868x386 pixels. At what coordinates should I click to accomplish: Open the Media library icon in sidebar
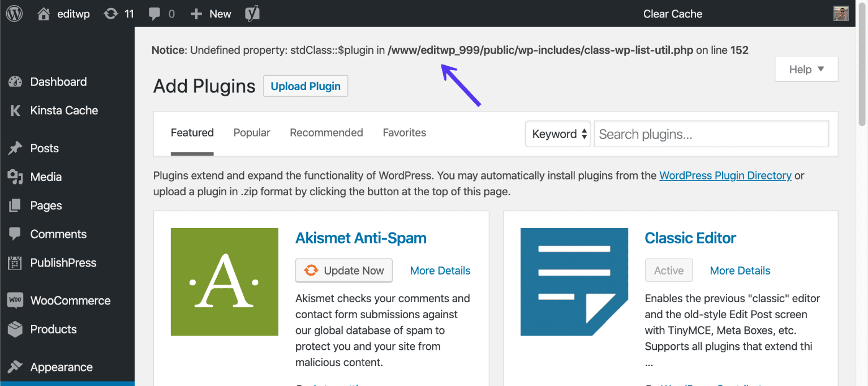click(15, 177)
